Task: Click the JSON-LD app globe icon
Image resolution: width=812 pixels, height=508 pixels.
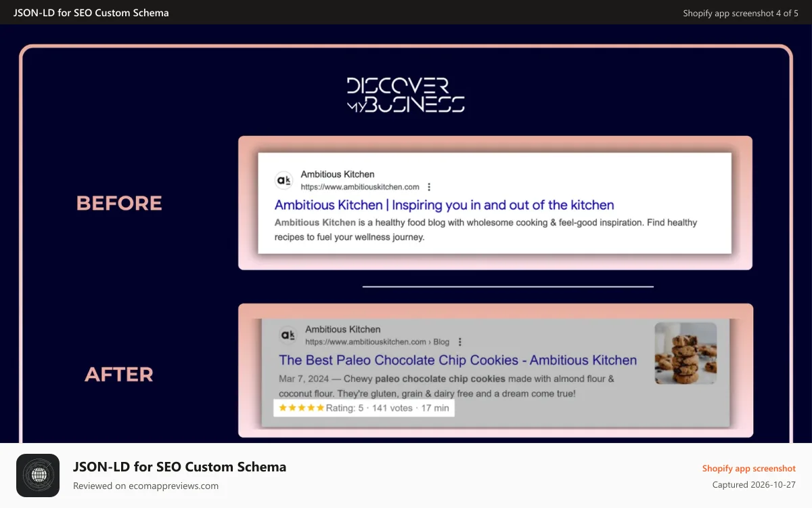Action: 38,475
